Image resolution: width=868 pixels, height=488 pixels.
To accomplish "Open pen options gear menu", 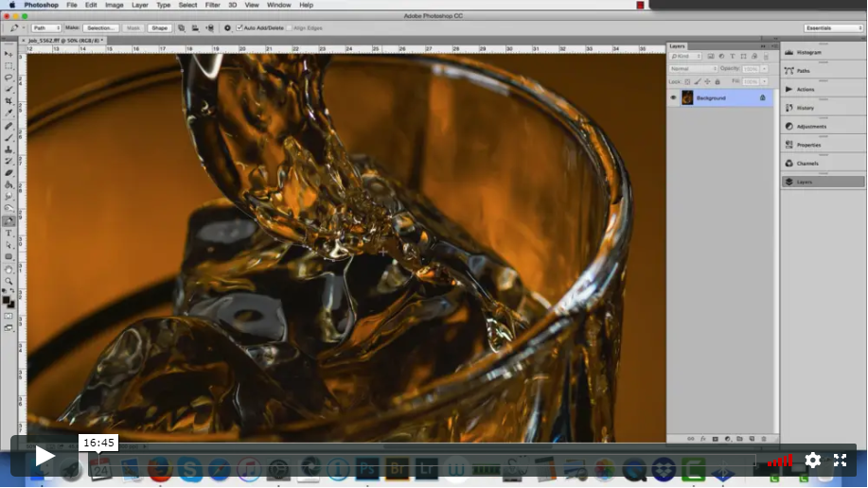I will pyautogui.click(x=227, y=27).
